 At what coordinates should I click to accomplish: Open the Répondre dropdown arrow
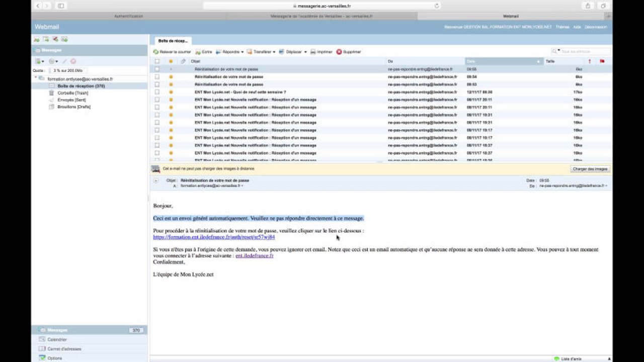[242, 52]
